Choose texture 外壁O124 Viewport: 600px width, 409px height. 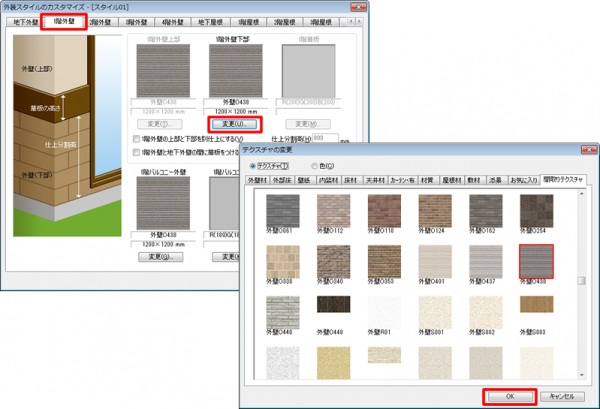435,211
